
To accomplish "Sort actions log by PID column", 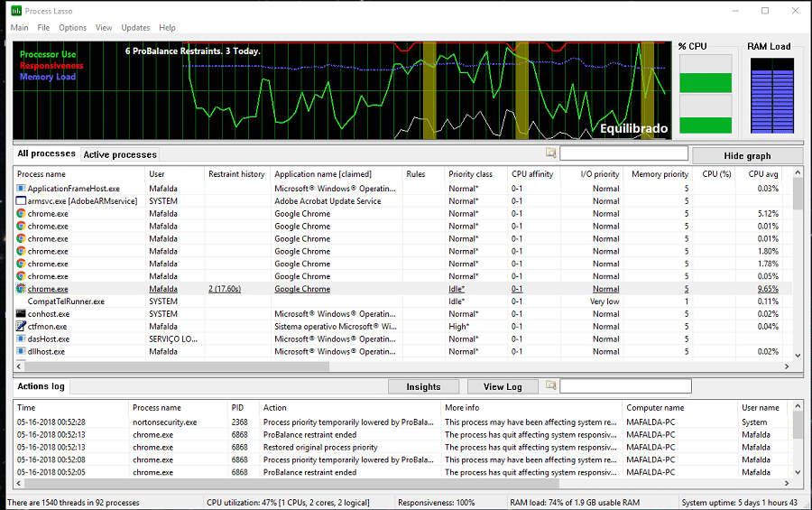I will [x=244, y=408].
